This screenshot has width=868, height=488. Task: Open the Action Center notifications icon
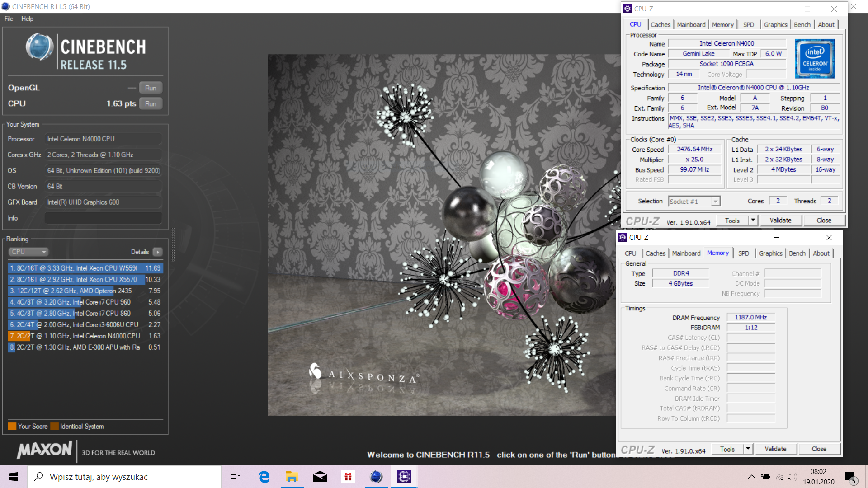(x=850, y=477)
